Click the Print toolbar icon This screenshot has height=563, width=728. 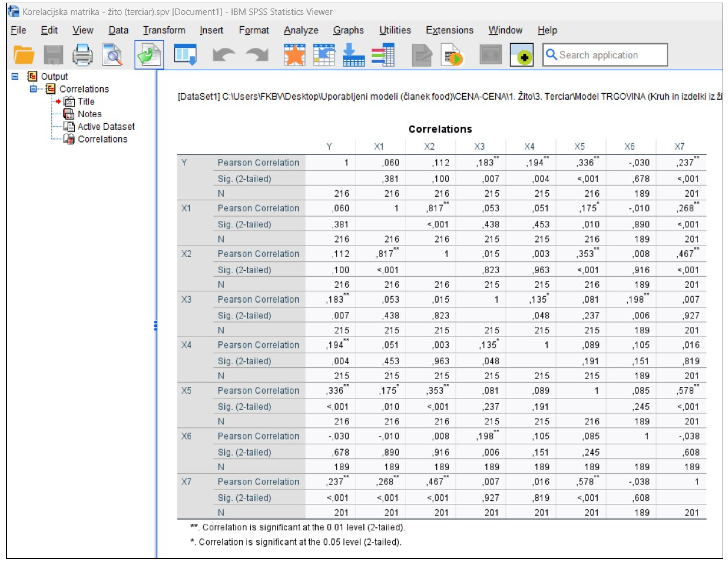point(82,55)
